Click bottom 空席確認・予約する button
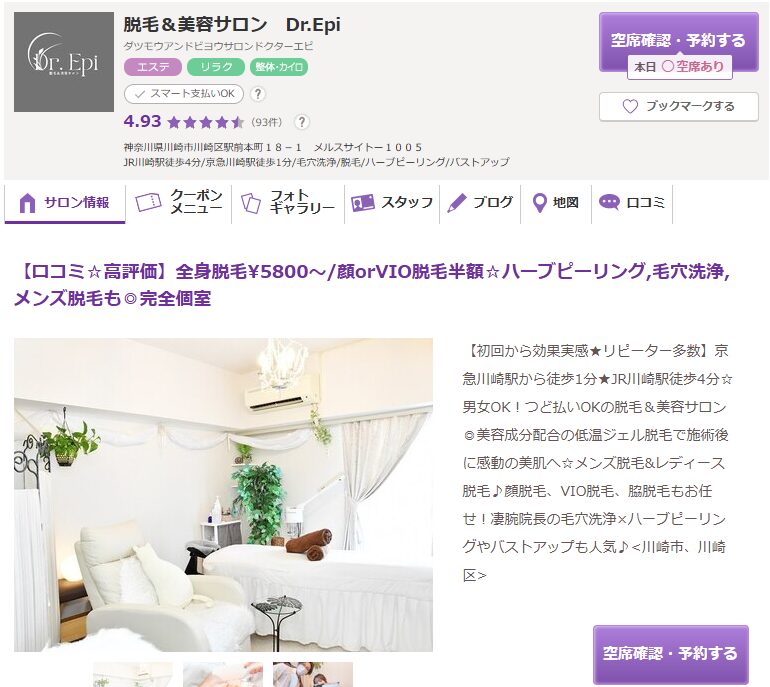 [671, 654]
